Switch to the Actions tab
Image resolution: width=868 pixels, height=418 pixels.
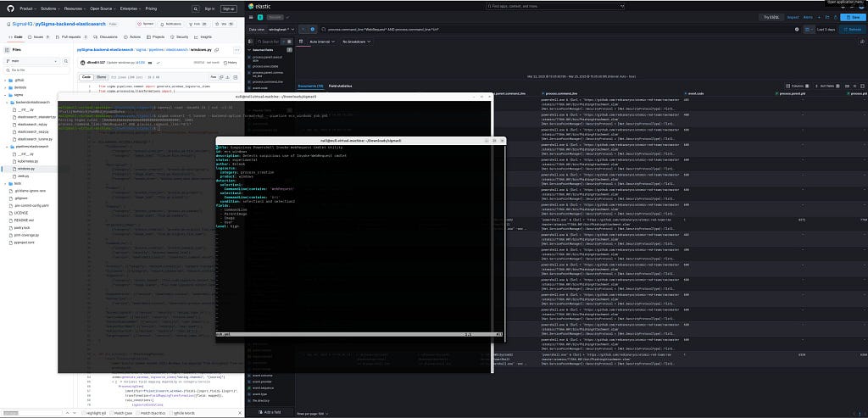coord(133,36)
